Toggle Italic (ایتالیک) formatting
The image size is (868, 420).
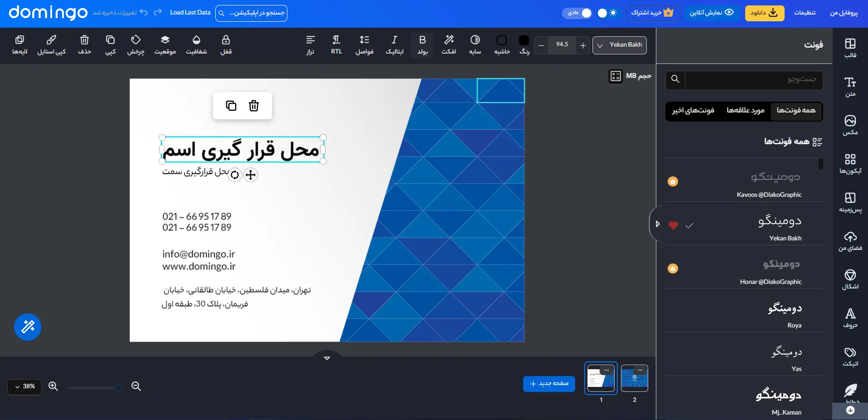(x=394, y=45)
